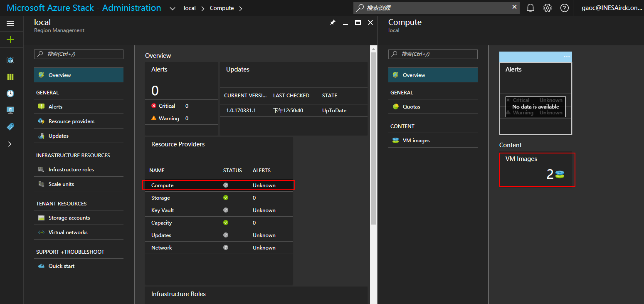Open the Infrastructure Roles tile
The width and height of the screenshot is (644, 304).
[257, 295]
